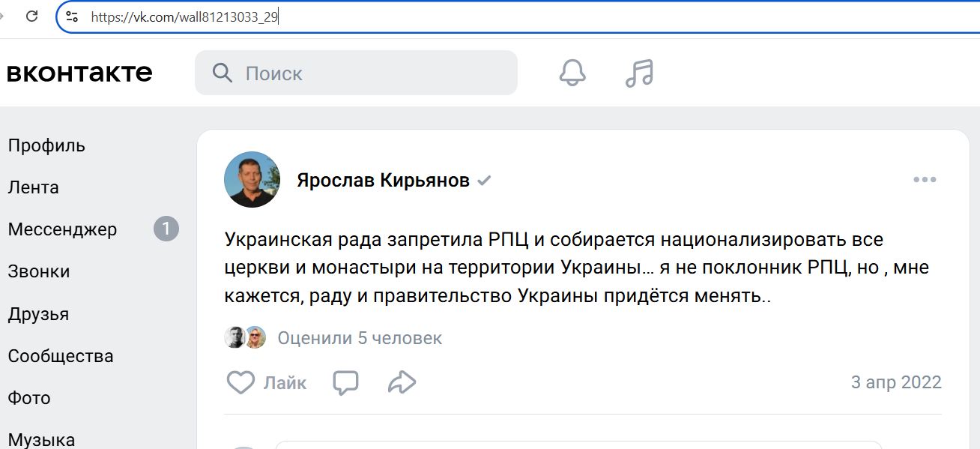This screenshot has height=449, width=980.
Task: Click the вконтакте logo
Action: point(79,73)
